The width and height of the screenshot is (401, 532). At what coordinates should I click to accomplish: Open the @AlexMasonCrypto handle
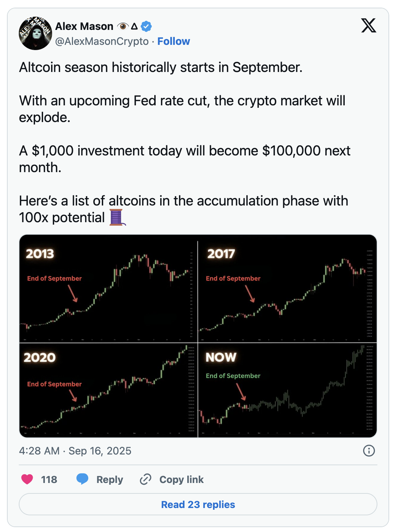102,41
